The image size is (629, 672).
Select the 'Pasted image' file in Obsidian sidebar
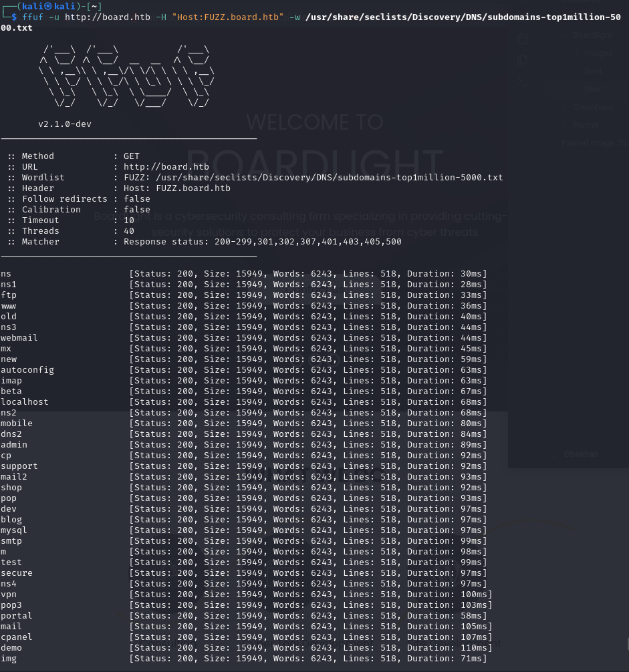pos(595,143)
